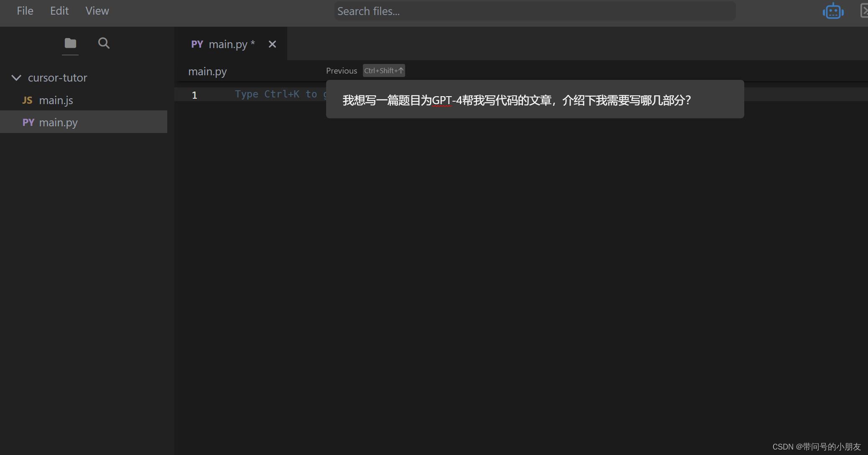Click the PY file type icon beside main.py in tree
The image size is (868, 455).
click(28, 123)
